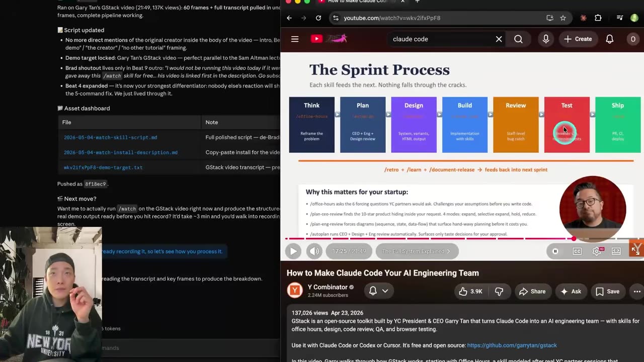The width and height of the screenshot is (644, 362).
Task: Click the "Script updated" heading in chat
Action: pyautogui.click(x=80, y=30)
